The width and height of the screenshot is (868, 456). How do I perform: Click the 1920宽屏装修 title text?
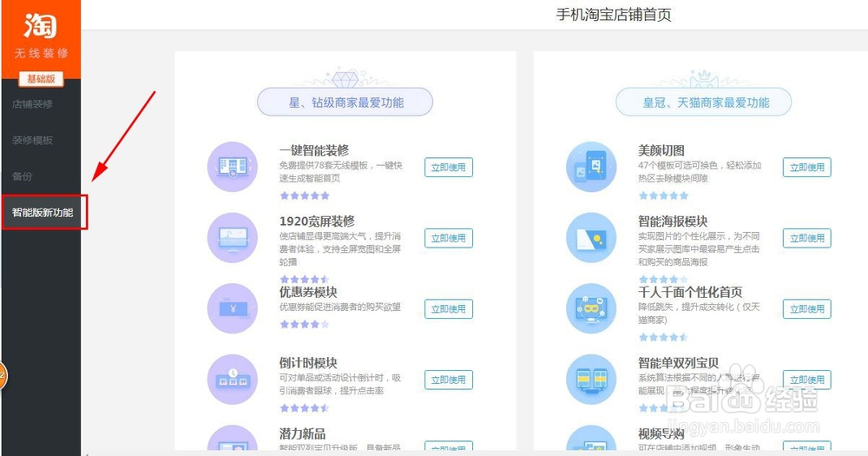click(x=317, y=221)
